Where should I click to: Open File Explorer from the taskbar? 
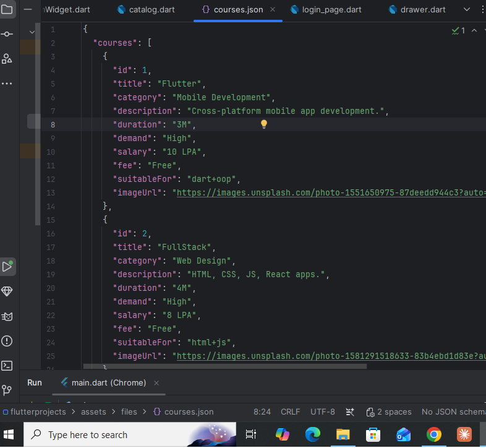click(343, 434)
